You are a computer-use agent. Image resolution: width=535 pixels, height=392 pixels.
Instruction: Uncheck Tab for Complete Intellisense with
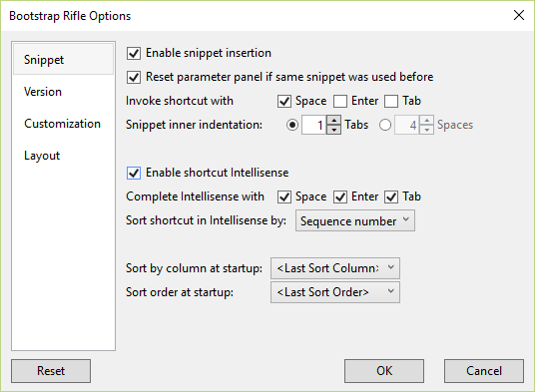click(391, 197)
